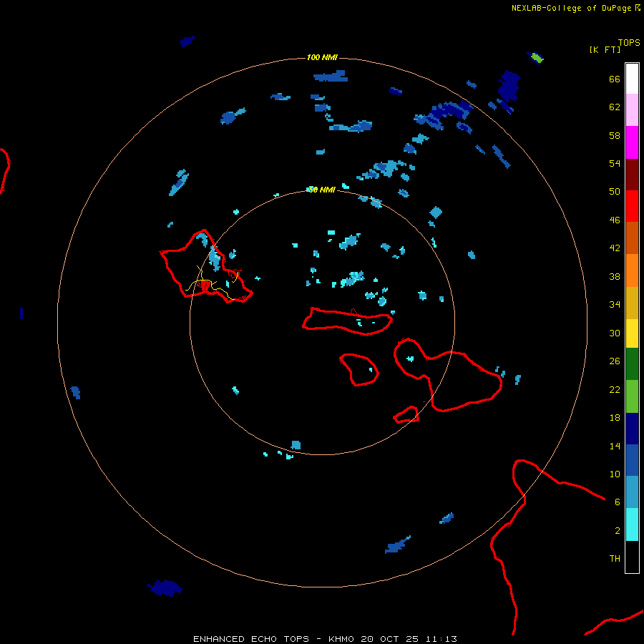Click the legend value 62
This screenshot has width=644, height=644.
coord(615,107)
